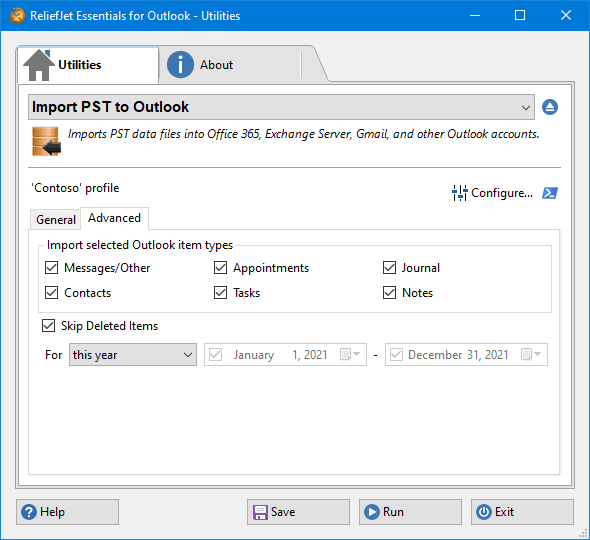The image size is (590, 540).
Task: Toggle Skip Deleted Items option
Action: tap(49, 326)
